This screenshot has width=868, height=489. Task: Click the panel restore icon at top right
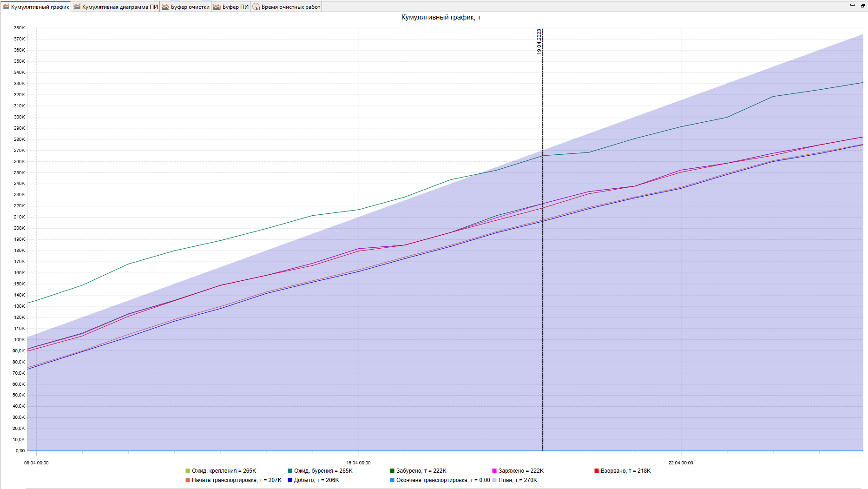[863, 5]
